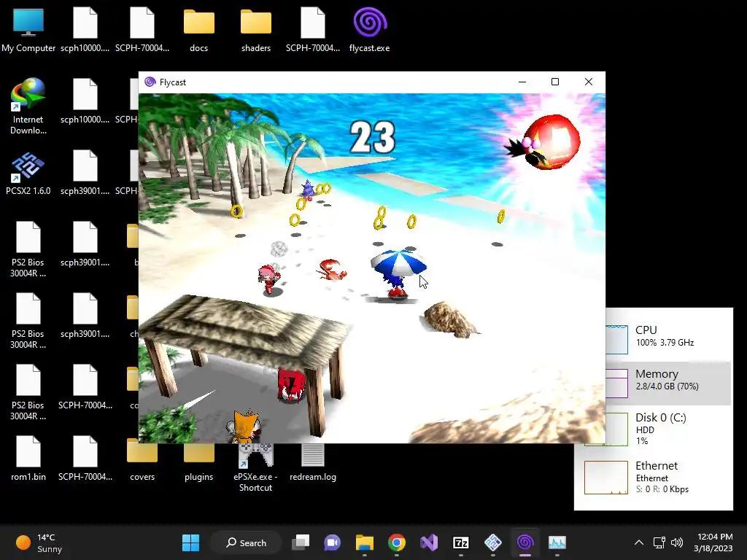Close the Flycast window
This screenshot has height=560, width=747.
tap(589, 82)
